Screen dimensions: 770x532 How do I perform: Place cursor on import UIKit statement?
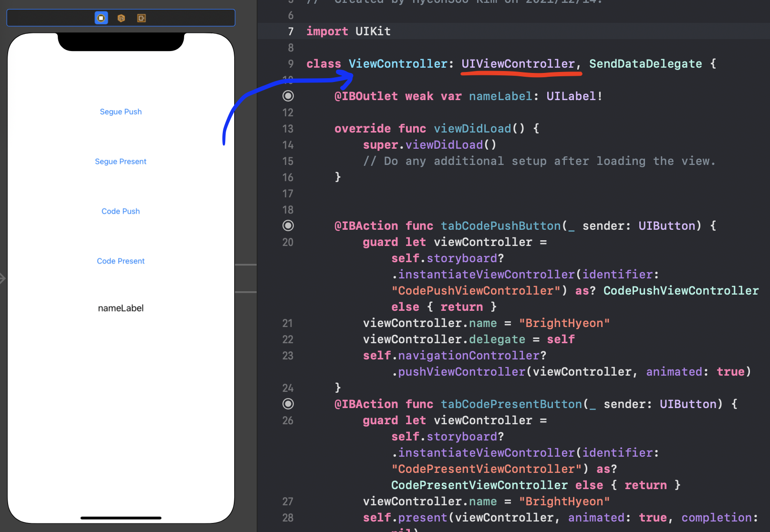(348, 31)
